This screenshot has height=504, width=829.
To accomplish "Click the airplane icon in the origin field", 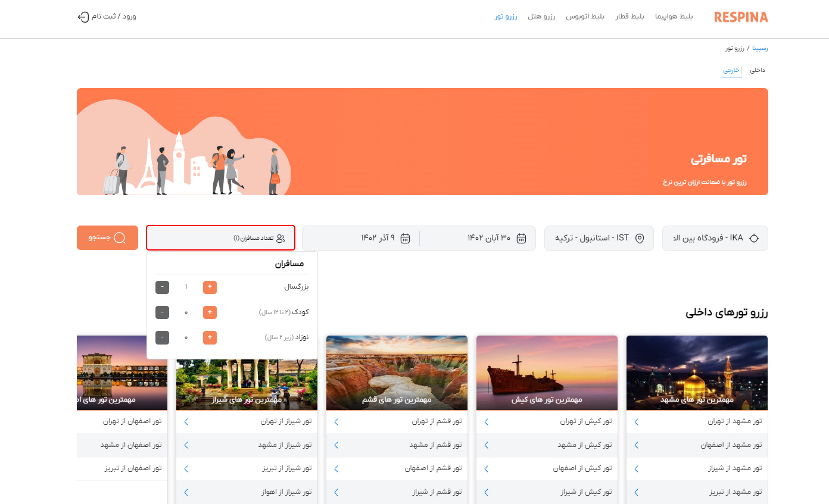I will 755,237.
